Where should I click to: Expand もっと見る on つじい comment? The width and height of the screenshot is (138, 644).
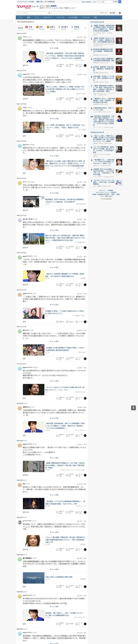[54, 119]
